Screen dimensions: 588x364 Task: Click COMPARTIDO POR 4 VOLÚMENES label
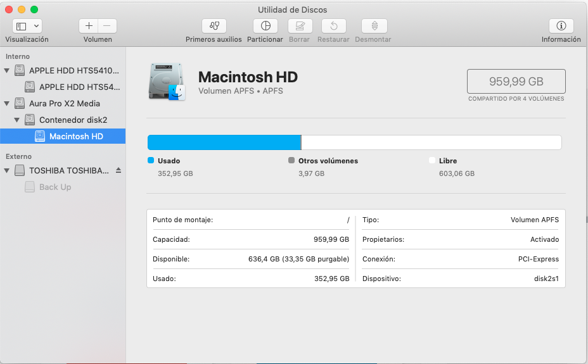click(x=516, y=99)
